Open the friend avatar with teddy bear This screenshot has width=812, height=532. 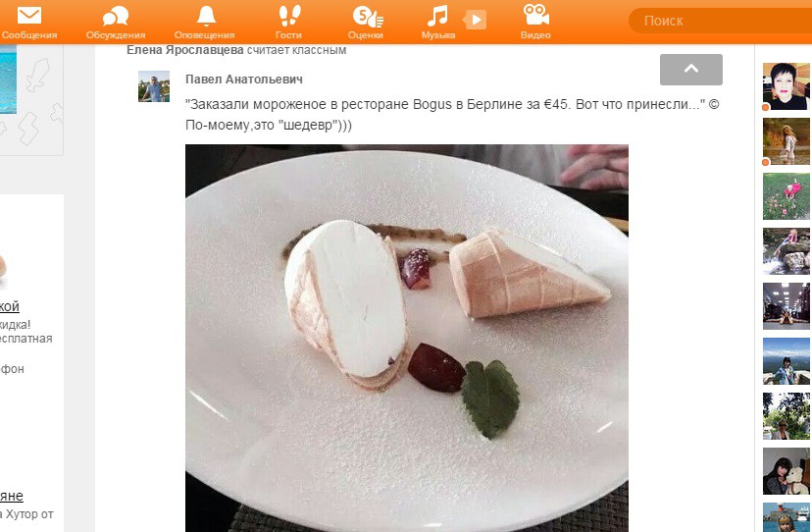coord(787,471)
